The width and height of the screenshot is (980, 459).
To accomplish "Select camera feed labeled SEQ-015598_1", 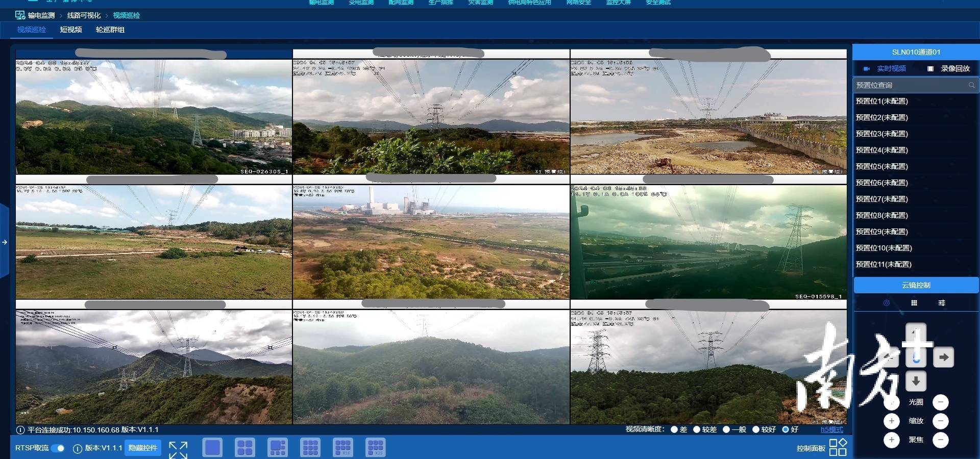I will click(x=708, y=242).
